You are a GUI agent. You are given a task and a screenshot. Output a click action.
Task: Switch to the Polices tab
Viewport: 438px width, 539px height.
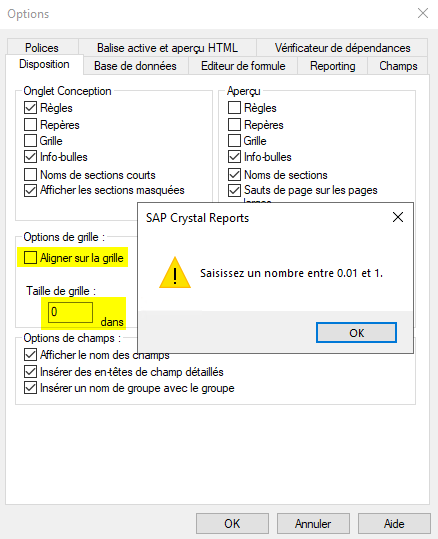pos(42,48)
